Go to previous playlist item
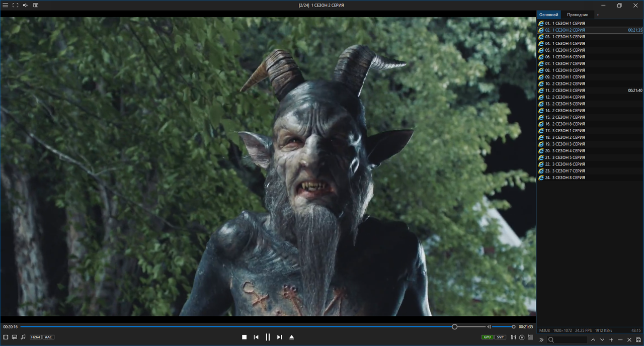Screen dimensions: 644x346 (x=256, y=337)
